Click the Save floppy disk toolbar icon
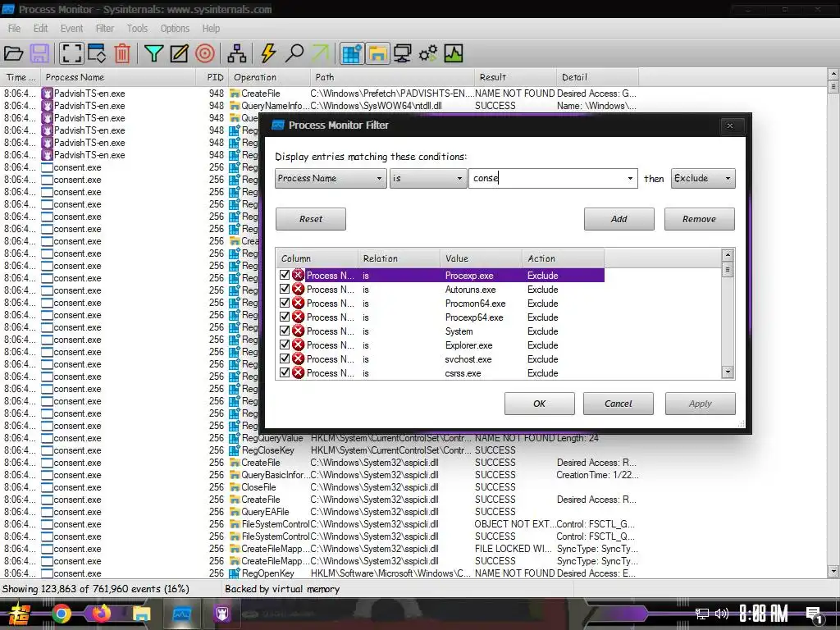 (39, 53)
